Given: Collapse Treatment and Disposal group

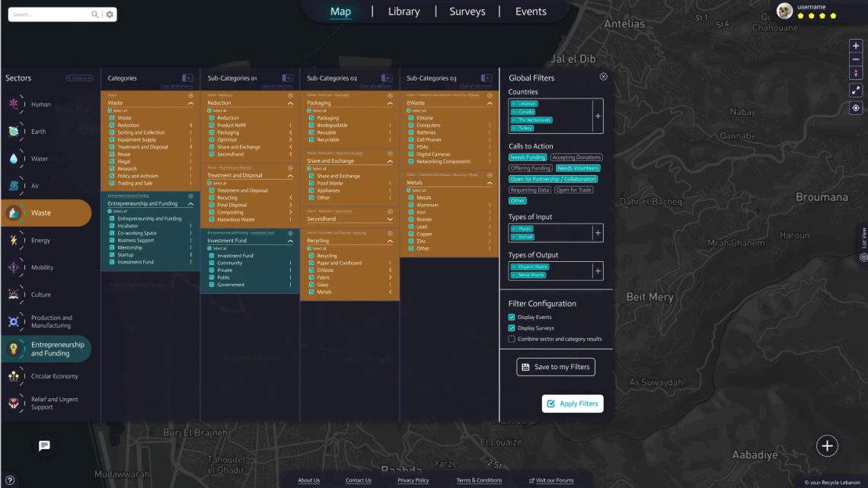Looking at the screenshot, I should coord(290,175).
